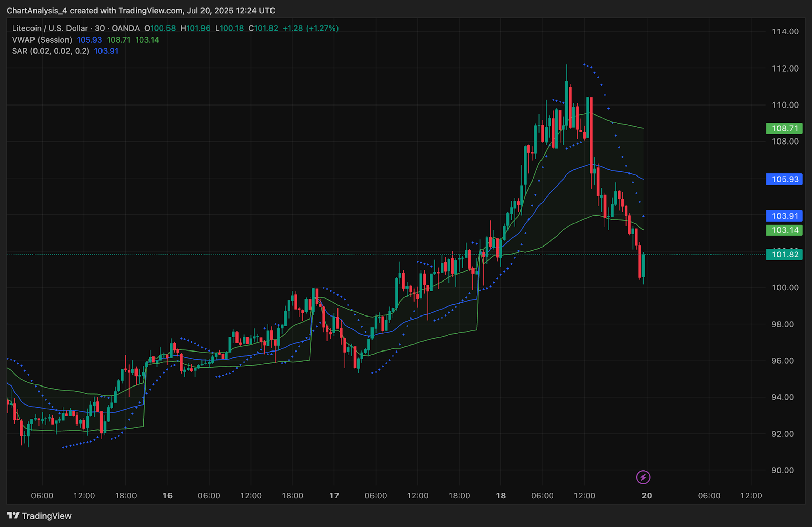Viewport: 812px width, 527px height.
Task: Click the purple lightning bolt icon
Action: (643, 477)
